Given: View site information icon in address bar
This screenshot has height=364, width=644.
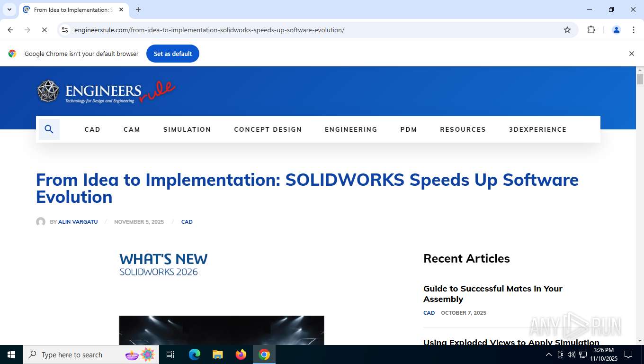Looking at the screenshot, I should 65,30.
